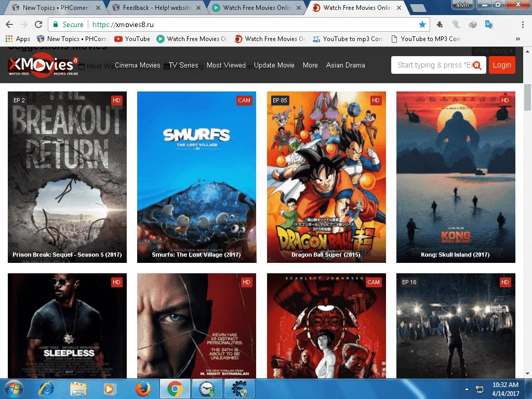The width and height of the screenshot is (532, 399).
Task: Open the M. Night Shyamalan Split poster
Action: 196,326
